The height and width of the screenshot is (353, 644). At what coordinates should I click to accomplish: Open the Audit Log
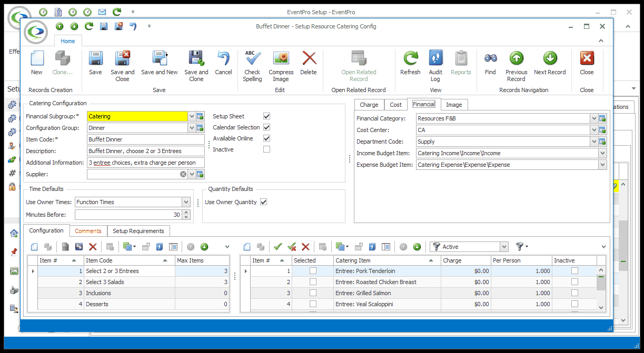435,66
